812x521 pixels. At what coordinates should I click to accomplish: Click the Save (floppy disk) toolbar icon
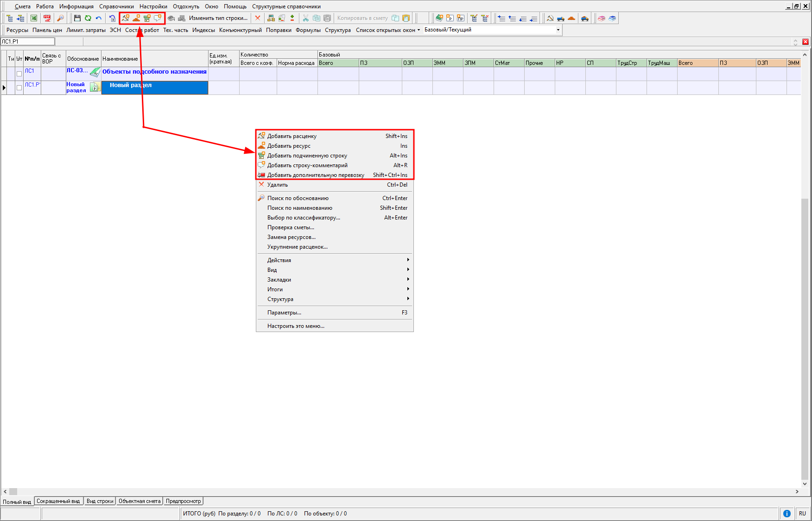[x=77, y=19]
